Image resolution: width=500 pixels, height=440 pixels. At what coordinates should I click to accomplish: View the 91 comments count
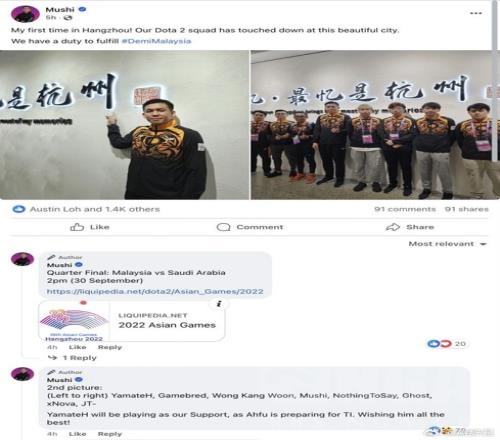coord(405,209)
